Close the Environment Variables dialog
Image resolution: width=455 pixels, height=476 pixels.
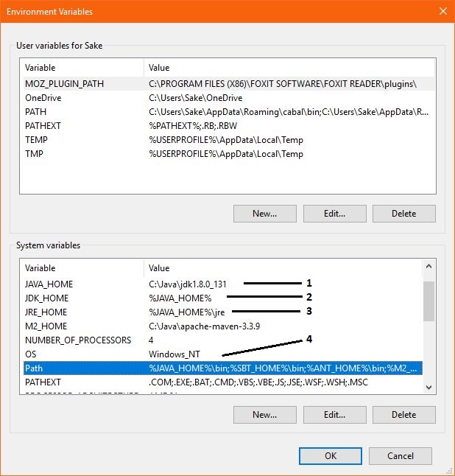coord(443,11)
